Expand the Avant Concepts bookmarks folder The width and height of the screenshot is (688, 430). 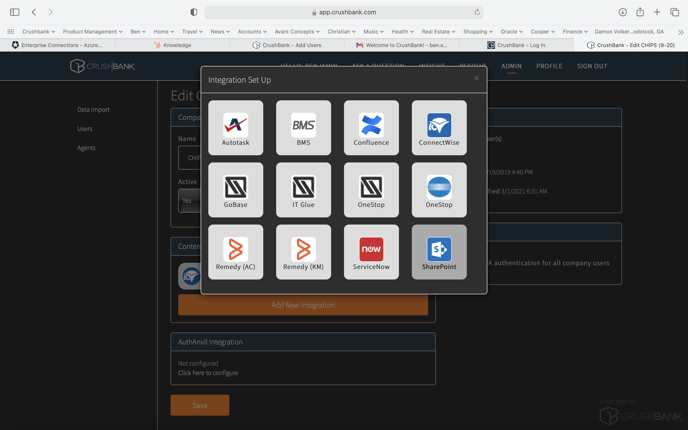click(297, 32)
